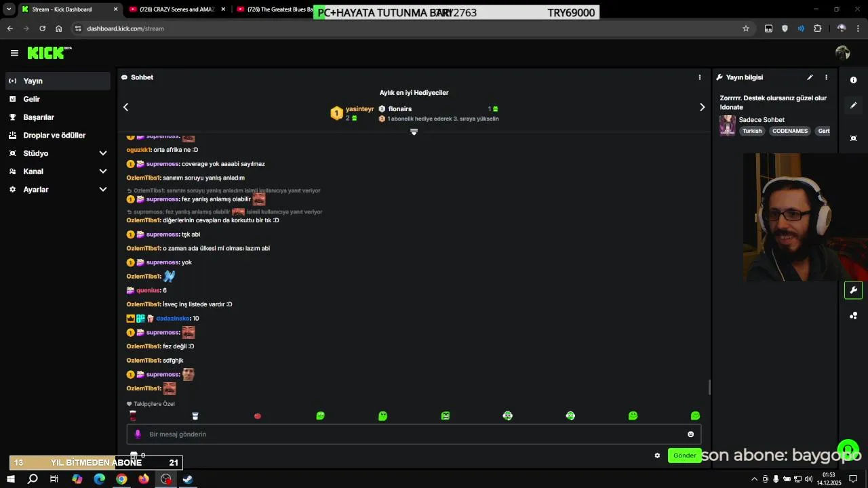
Task: Click the Gönder send button
Action: (x=684, y=455)
